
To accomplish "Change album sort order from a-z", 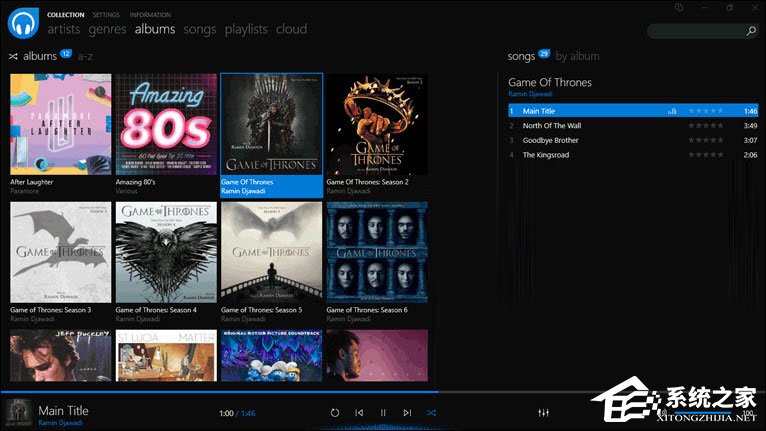I will 85,56.
